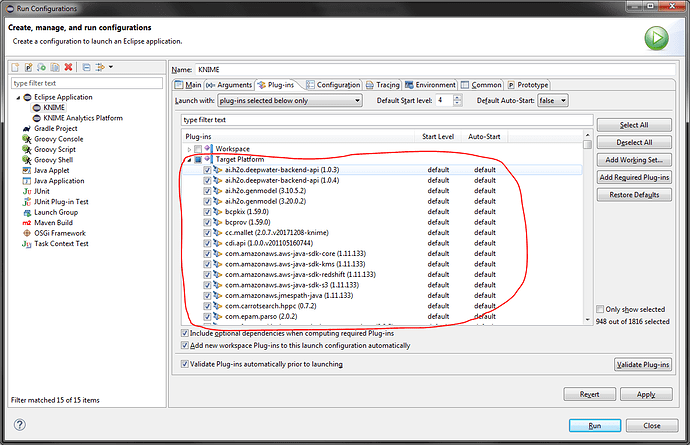
Task: Toggle the Target Platform checkbox
Action: pyautogui.click(x=198, y=159)
